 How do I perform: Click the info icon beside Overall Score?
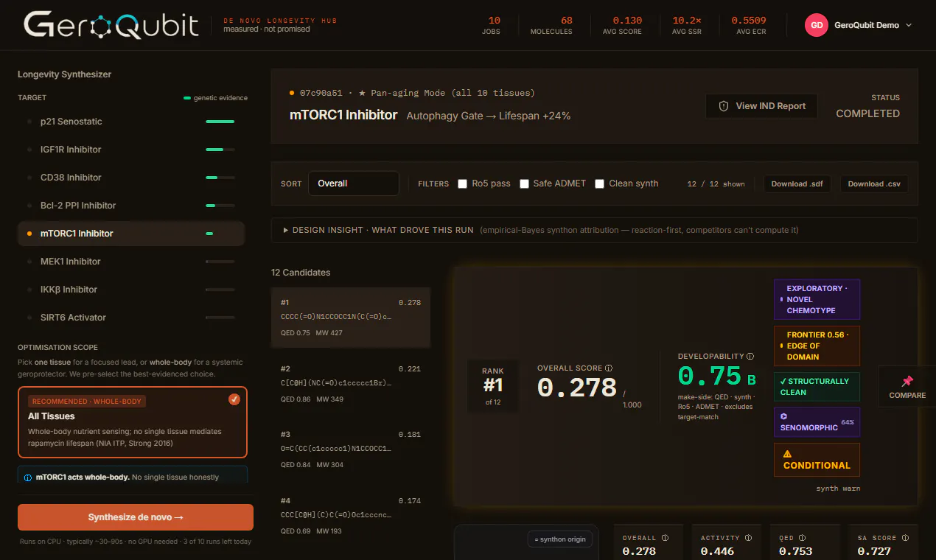point(609,368)
